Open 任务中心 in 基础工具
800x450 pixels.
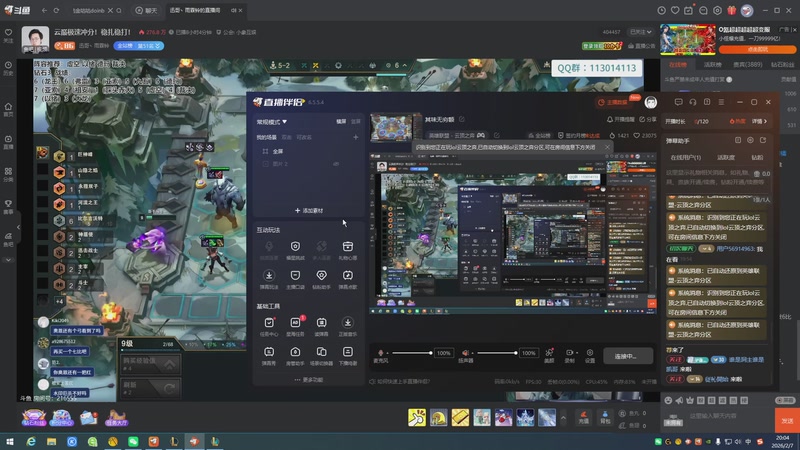tap(269, 326)
